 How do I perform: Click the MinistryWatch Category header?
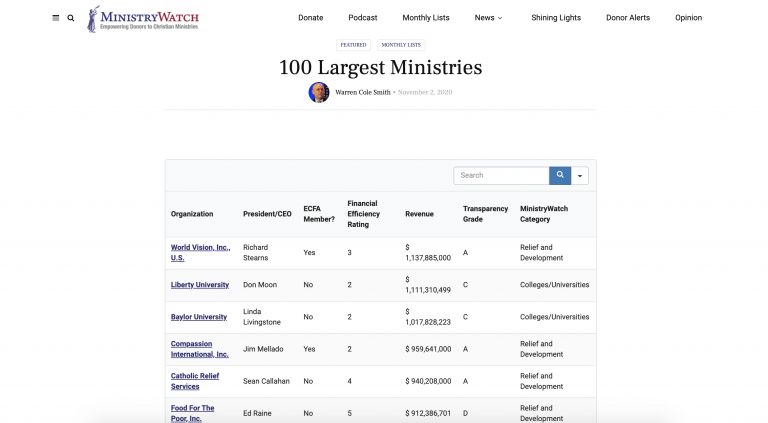[544, 214]
